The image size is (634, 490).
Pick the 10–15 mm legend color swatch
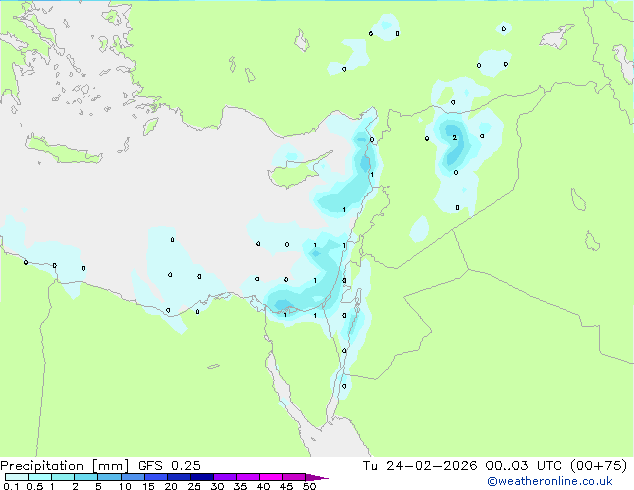[132, 477]
